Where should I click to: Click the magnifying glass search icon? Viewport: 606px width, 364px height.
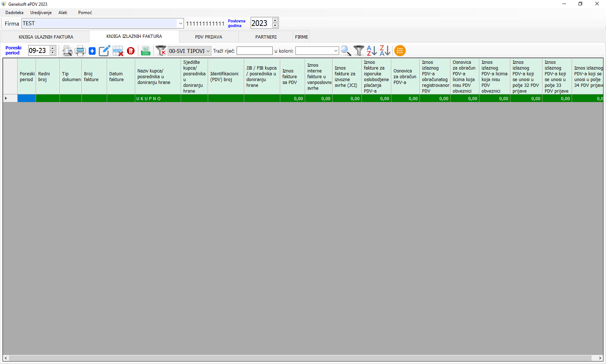(x=346, y=51)
